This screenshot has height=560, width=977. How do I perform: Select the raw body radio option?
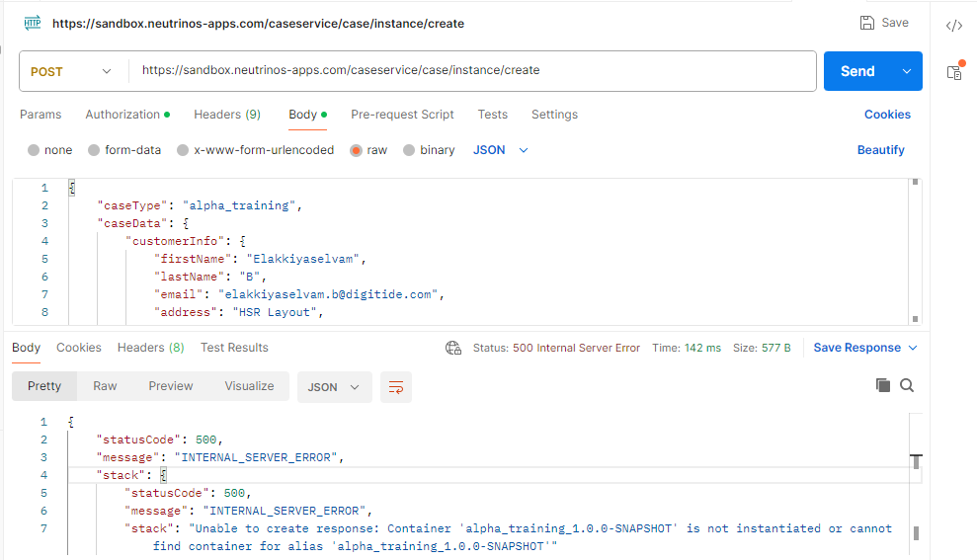click(x=356, y=150)
